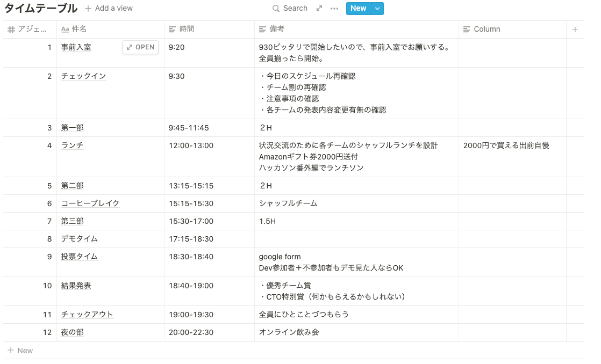Click the 今日のスケジュール再確認 notes cell
This screenshot has width=601, height=364.
[x=356, y=93]
